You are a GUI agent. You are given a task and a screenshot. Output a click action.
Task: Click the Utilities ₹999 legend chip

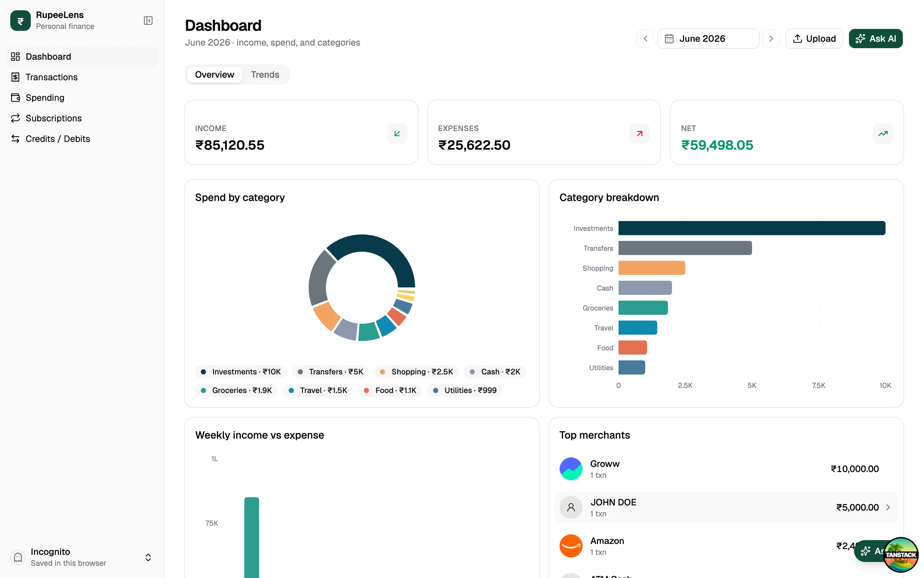pos(465,390)
